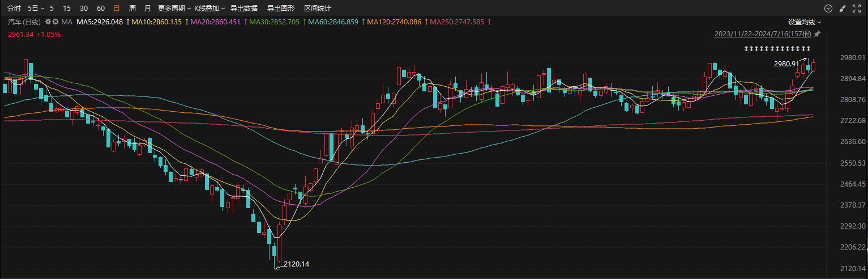Open 区间统计 range statistics
The width and height of the screenshot is (868, 279).
point(318,9)
